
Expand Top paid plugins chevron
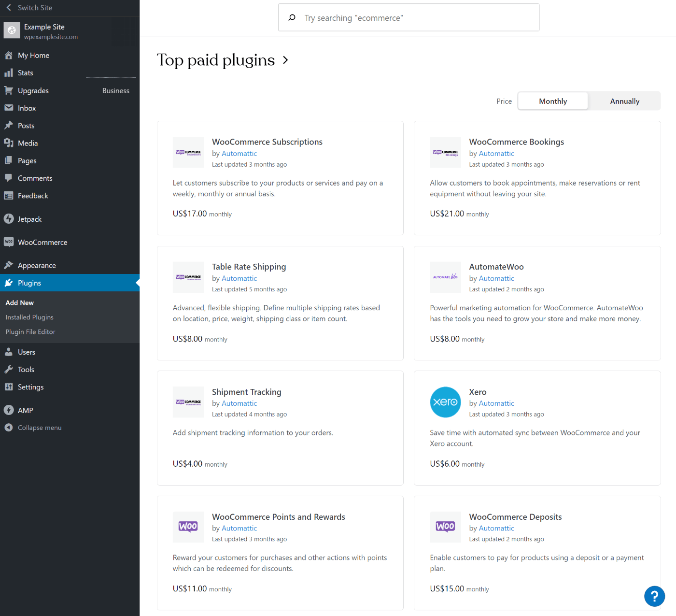(x=285, y=60)
